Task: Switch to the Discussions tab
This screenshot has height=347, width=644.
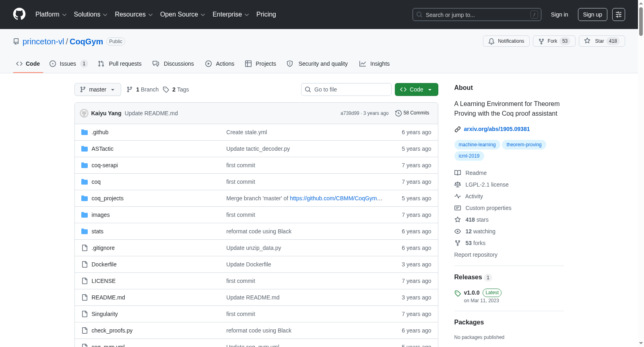Action: point(173,64)
